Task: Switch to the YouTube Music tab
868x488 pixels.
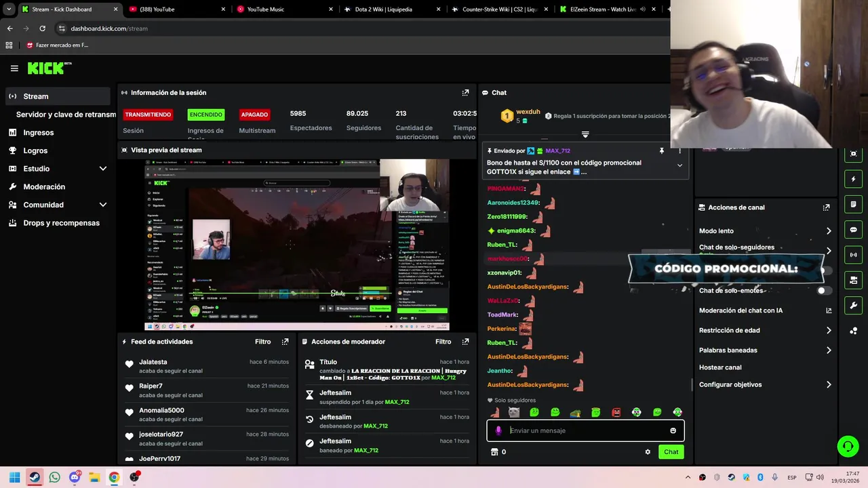Action: [285, 9]
